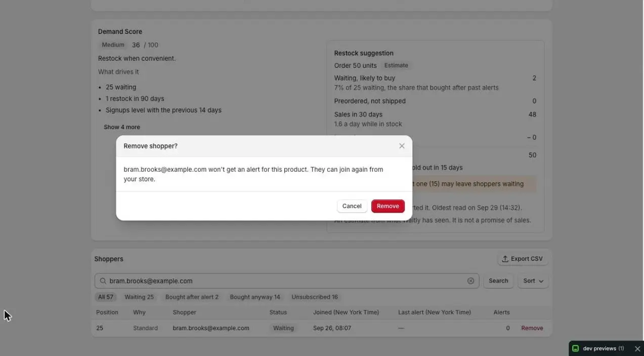Click the Medium demand badge
This screenshot has height=356, width=644.
pos(113,45)
